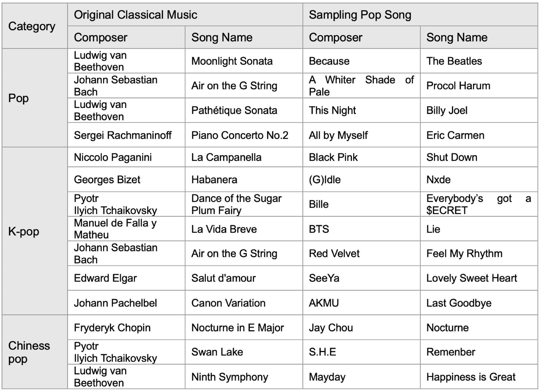Click the K-pop category cell
The image size is (541, 392).
35,231
